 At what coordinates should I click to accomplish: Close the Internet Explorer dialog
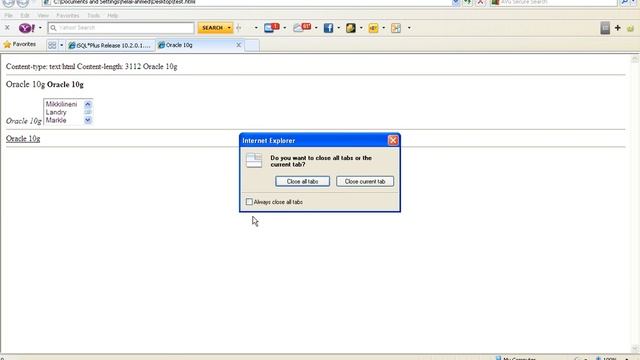pos(393,140)
